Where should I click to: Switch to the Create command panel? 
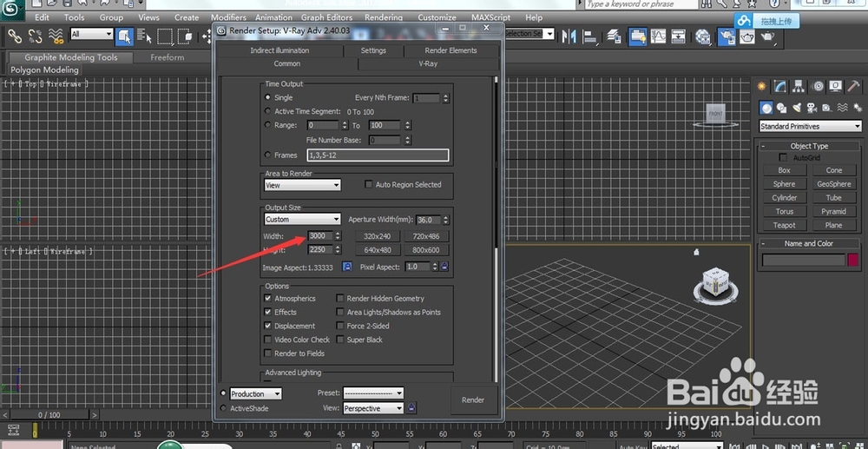(762, 86)
